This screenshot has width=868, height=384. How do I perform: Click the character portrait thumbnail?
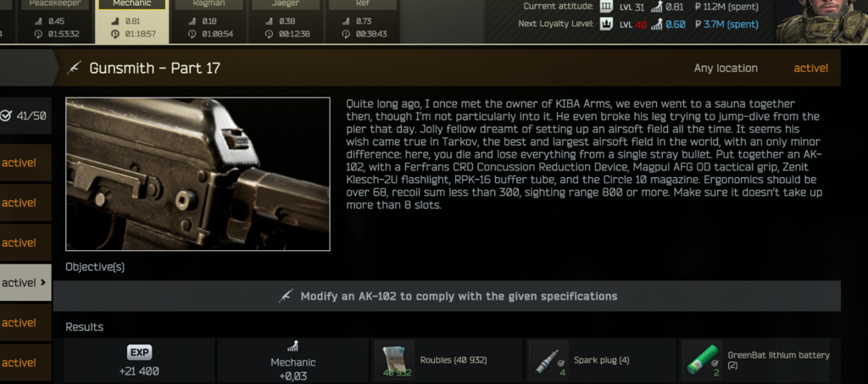point(821,21)
